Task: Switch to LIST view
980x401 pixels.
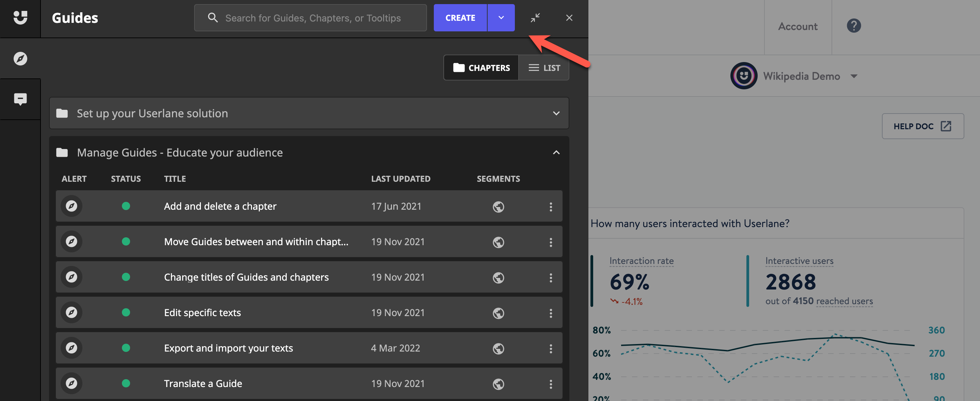Action: tap(544, 68)
